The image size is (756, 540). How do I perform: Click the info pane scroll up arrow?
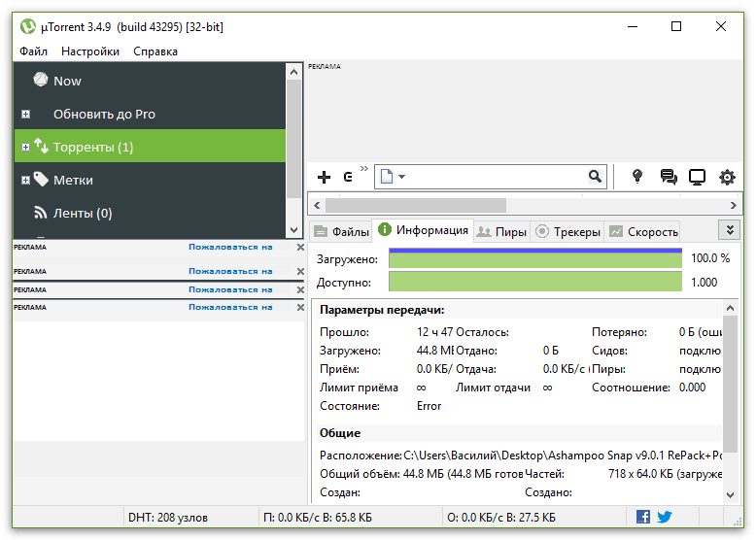click(x=730, y=308)
